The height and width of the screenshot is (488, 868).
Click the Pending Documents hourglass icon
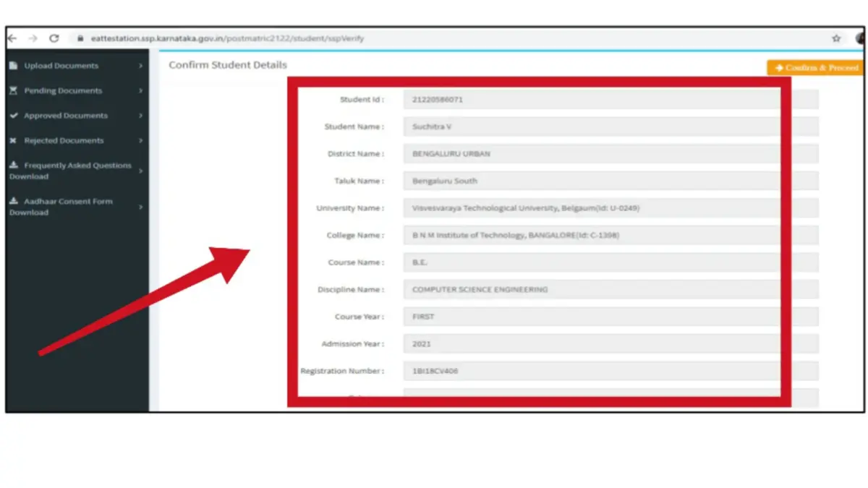point(14,91)
